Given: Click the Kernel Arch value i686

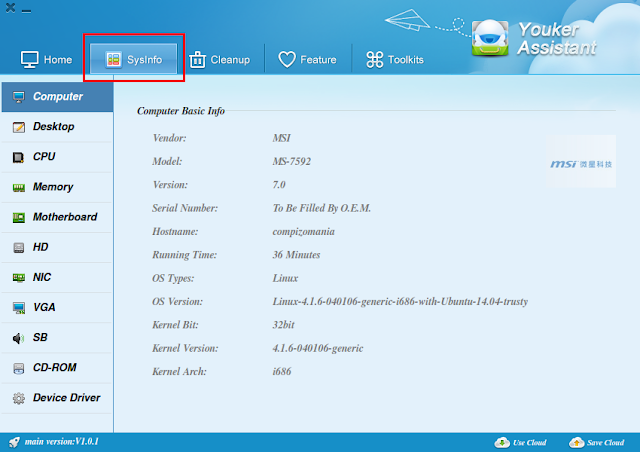Looking at the screenshot, I should (282, 371).
